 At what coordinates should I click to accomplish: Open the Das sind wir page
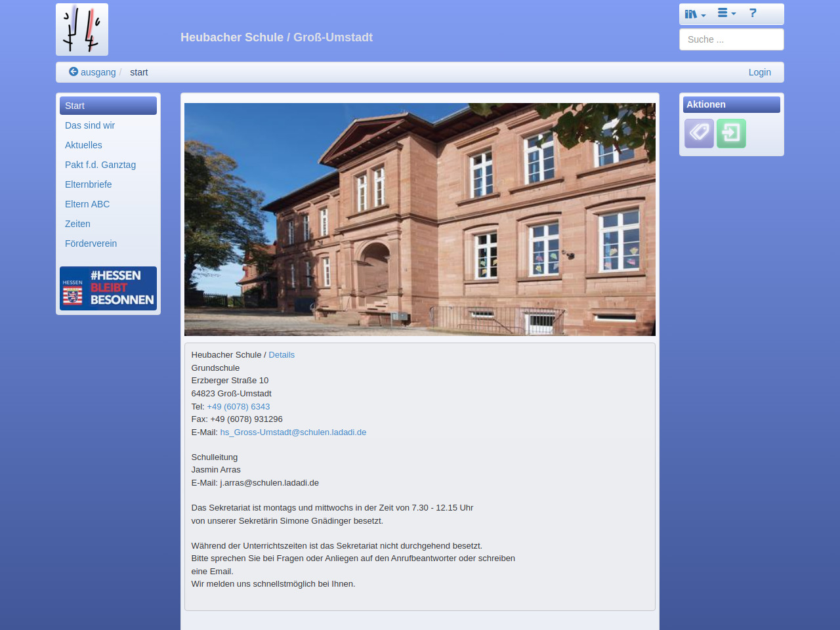(x=90, y=125)
